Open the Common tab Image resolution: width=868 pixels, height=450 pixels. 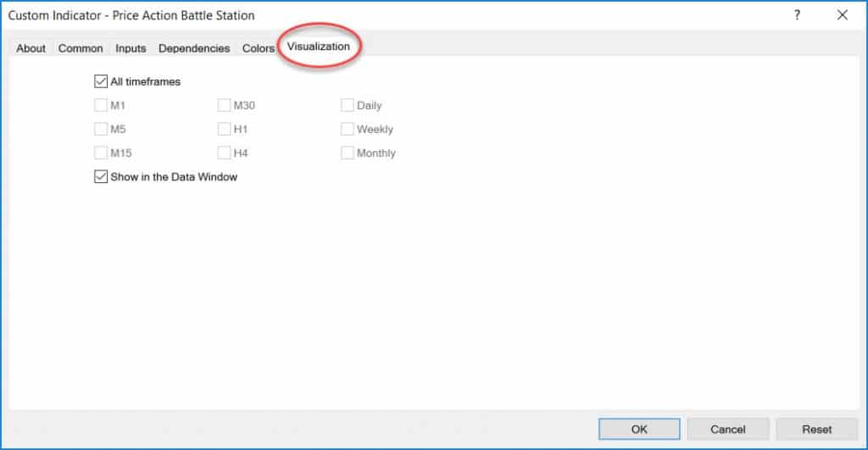[81, 48]
